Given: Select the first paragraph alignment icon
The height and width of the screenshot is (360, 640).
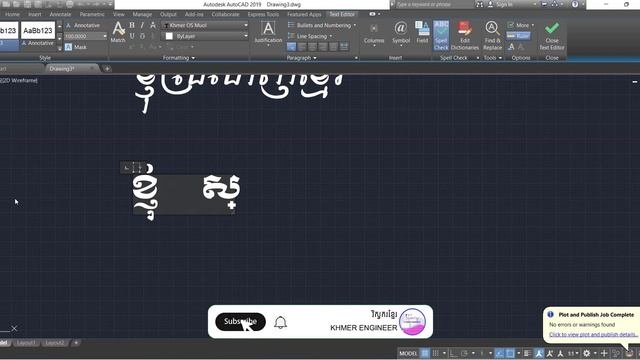Looking at the screenshot, I should (x=291, y=47).
